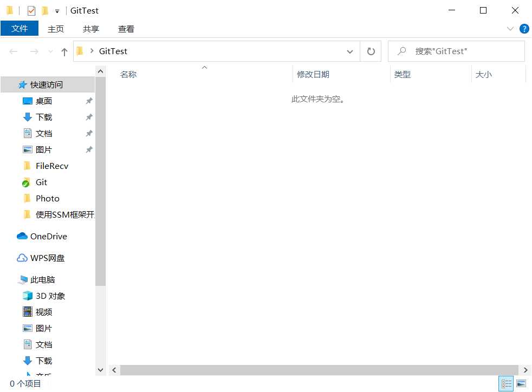Navigate up to the parent folder with the up arrow
The height and width of the screenshot is (392, 532).
[x=64, y=51]
